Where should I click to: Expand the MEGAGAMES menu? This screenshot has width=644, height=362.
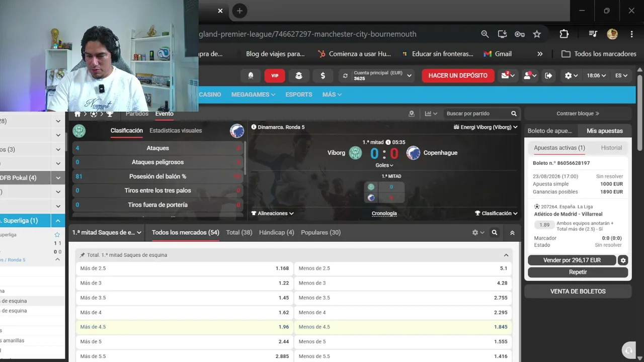253,95
